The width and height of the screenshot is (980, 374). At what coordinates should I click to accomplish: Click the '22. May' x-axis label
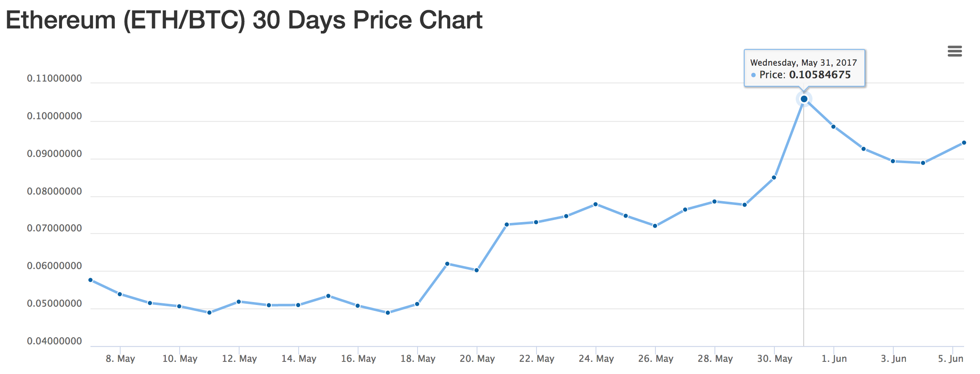coord(536,359)
